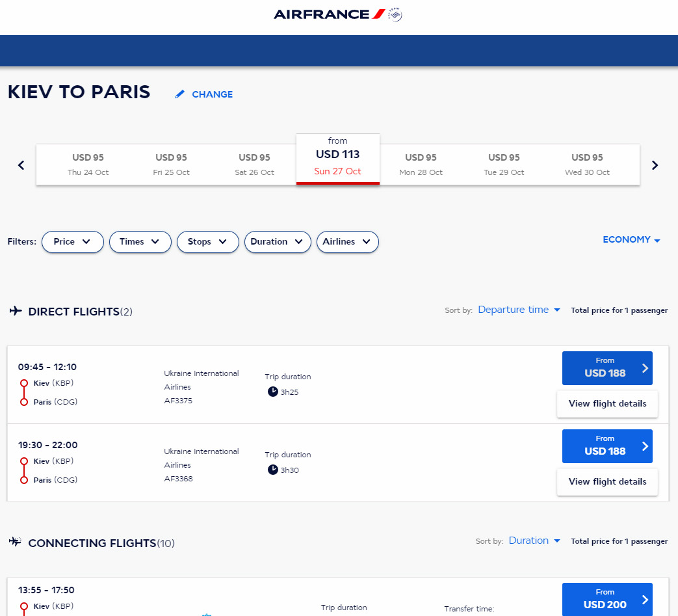Click the 09:45 - 12:10 flight time
Screen dimensions: 678x616
47,367
